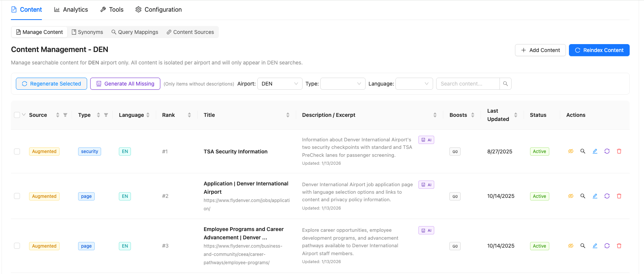
Task: Focus the Search content input field
Action: tap(468, 84)
